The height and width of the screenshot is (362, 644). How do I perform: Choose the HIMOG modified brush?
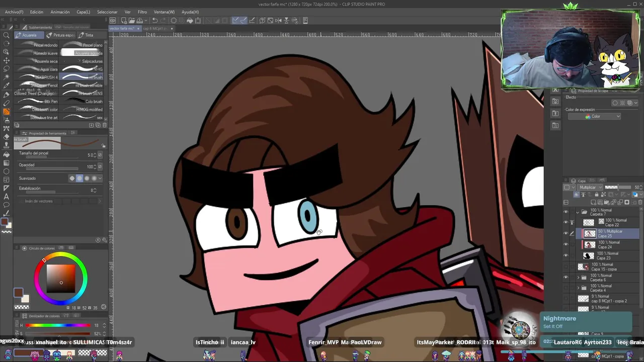point(82,110)
